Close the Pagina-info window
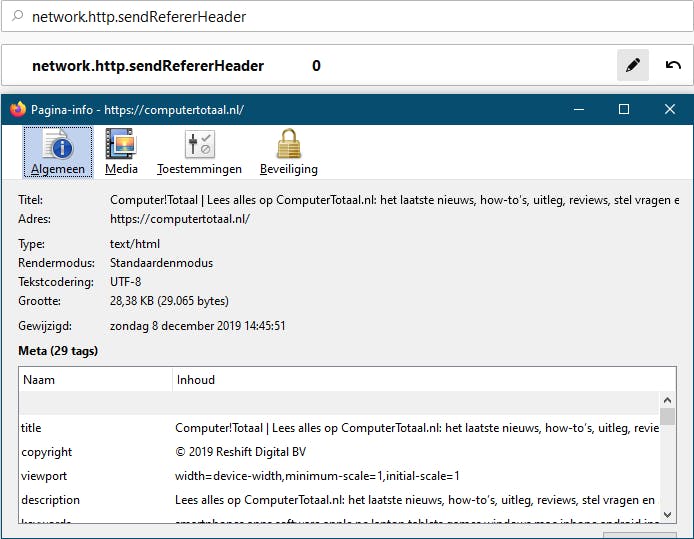Image resolution: width=694 pixels, height=539 pixels. point(670,109)
